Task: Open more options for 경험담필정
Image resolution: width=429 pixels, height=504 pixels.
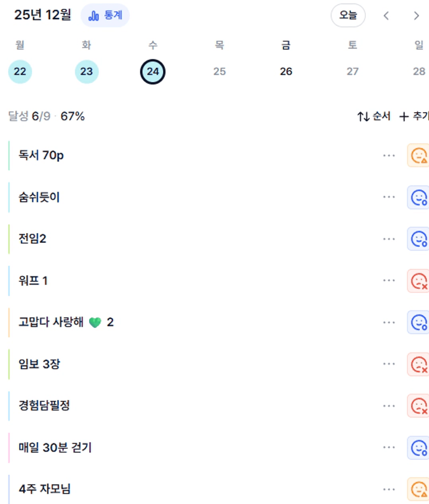Action: point(389,406)
